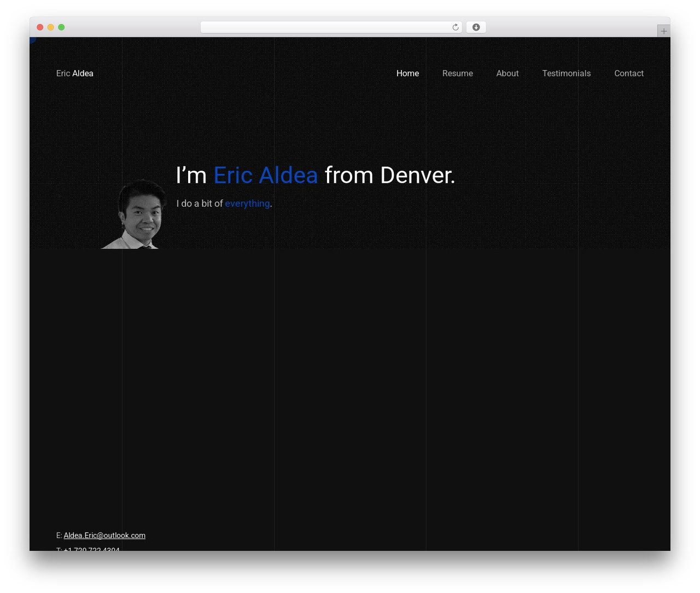This screenshot has width=700, height=593.
Task: Click the blue word 'everything'
Action: point(247,204)
